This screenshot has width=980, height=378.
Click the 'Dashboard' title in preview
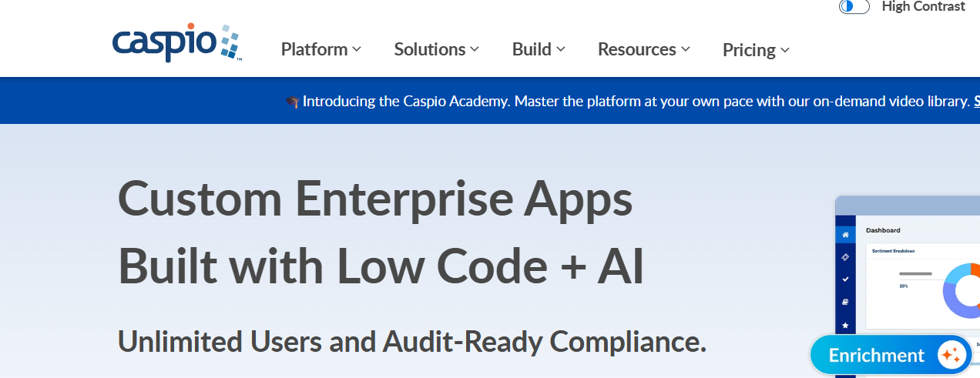(883, 230)
